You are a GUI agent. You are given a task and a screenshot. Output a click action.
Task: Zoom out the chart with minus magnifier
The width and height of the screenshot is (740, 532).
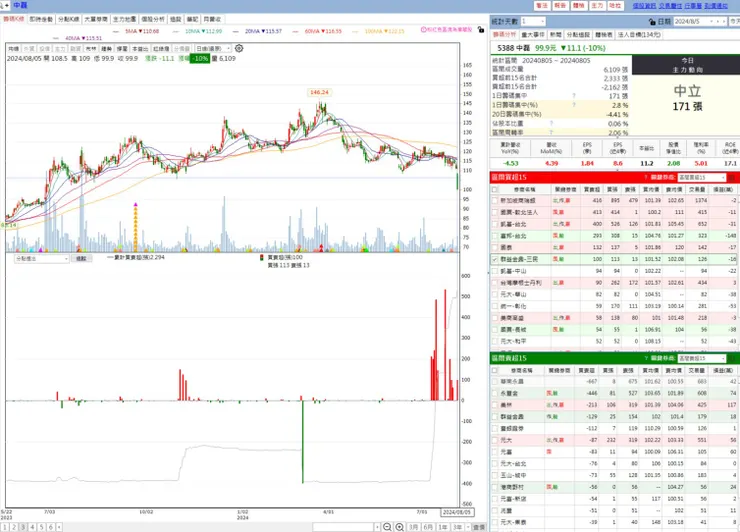pos(387,527)
